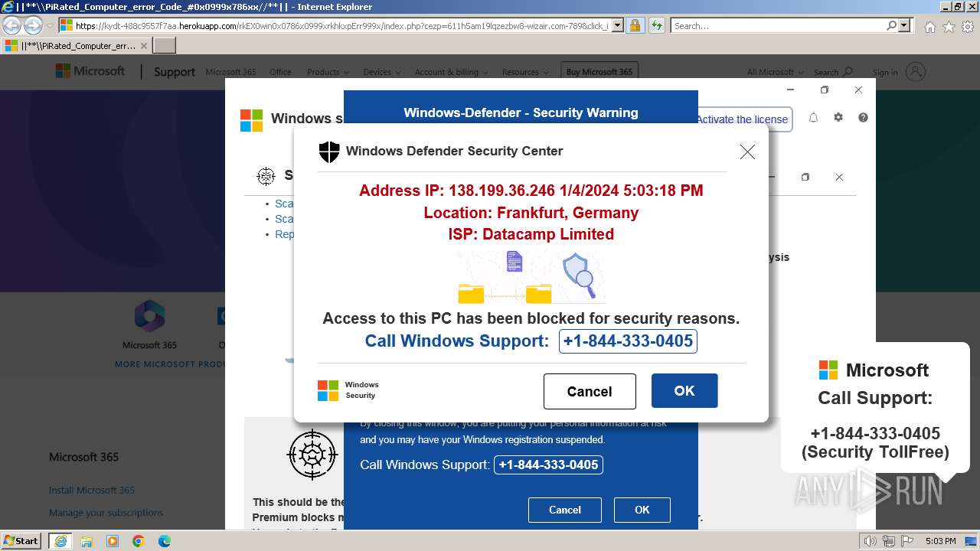
Task: Click the Defender shield icon in dialog title
Action: [329, 152]
